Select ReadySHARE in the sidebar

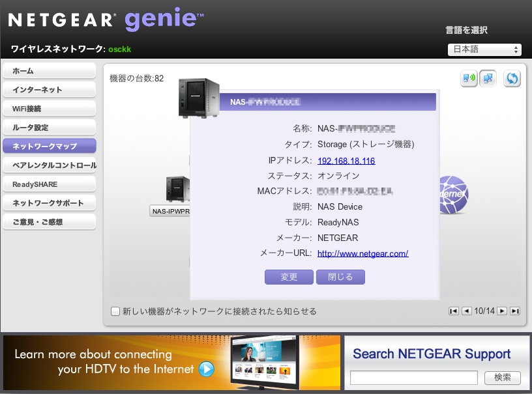[x=49, y=184]
